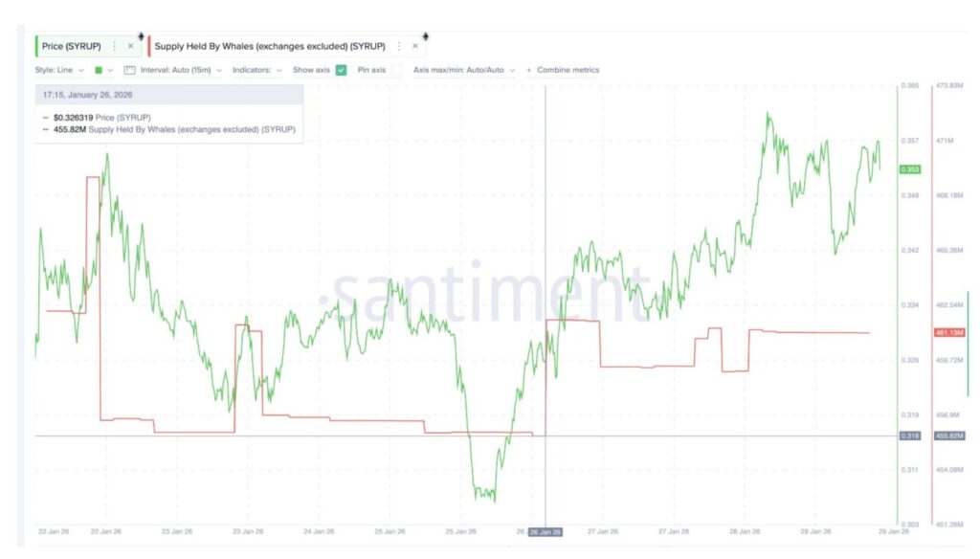Click the Combine metrics button

(568, 70)
